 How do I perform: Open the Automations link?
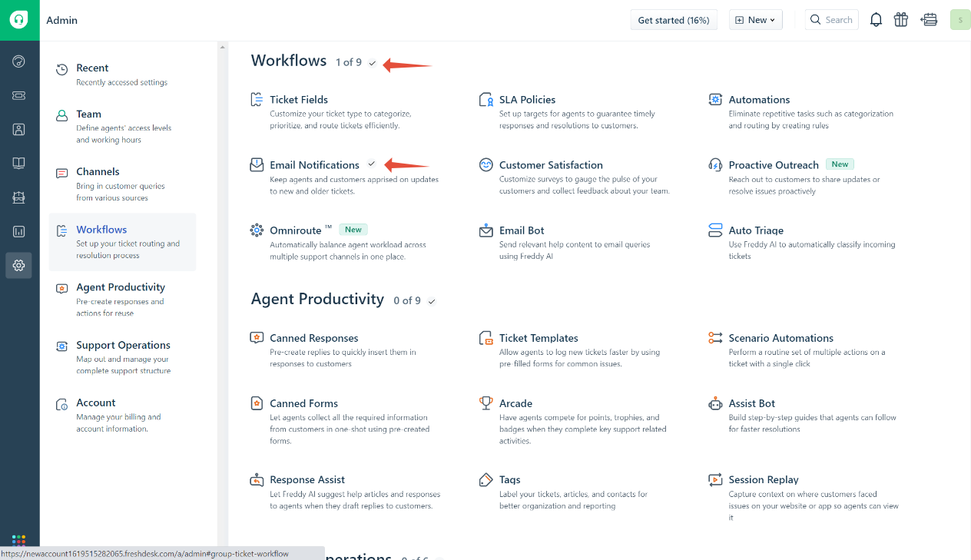[x=759, y=100]
